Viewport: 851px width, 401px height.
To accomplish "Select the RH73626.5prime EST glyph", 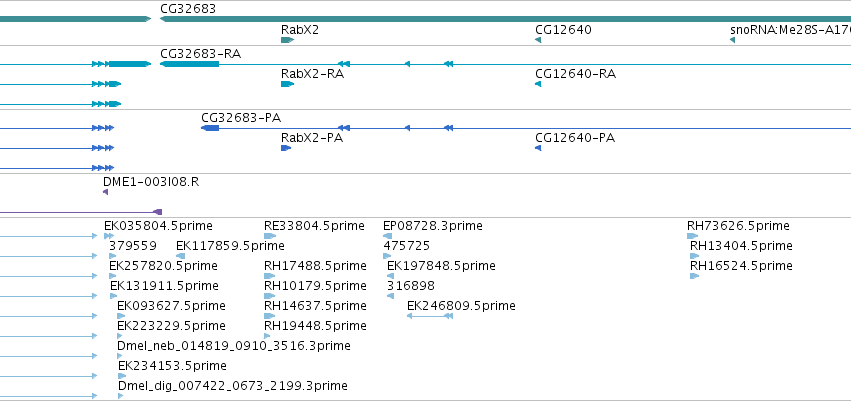I will click(x=693, y=236).
